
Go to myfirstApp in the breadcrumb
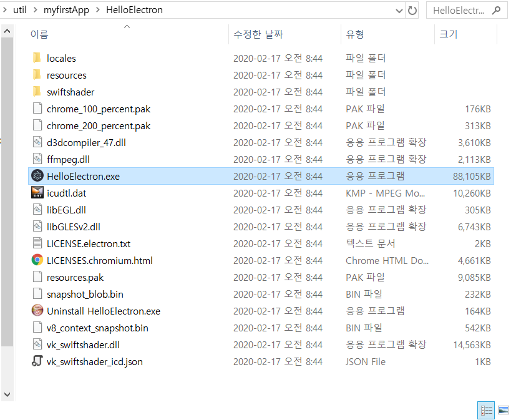pos(66,10)
